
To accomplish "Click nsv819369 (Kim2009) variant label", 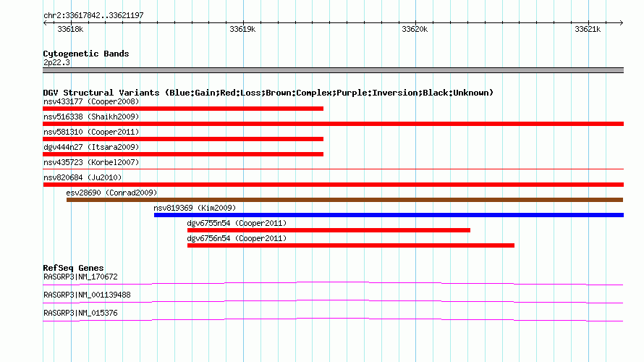I will pos(195,208).
